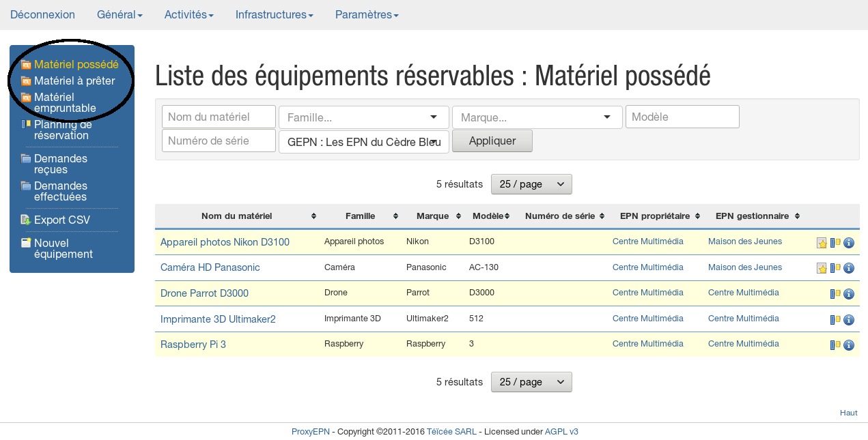Click the Haut link to scroll top
This screenshot has height=440, width=868.
[x=848, y=413]
